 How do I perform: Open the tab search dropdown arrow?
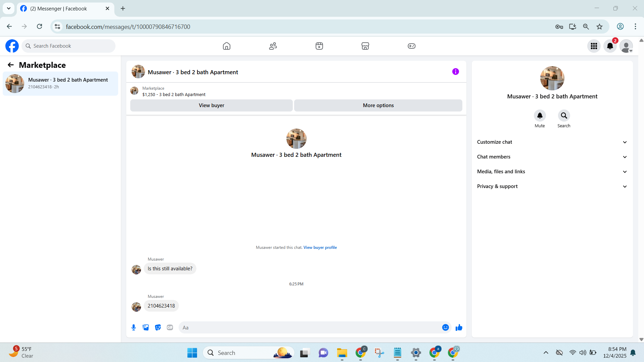(9, 8)
